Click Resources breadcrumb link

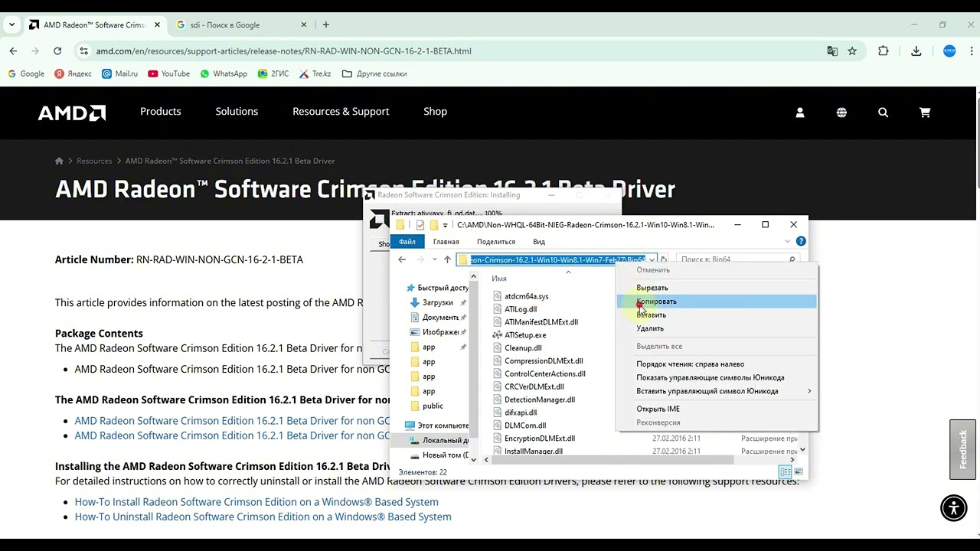[x=94, y=161]
